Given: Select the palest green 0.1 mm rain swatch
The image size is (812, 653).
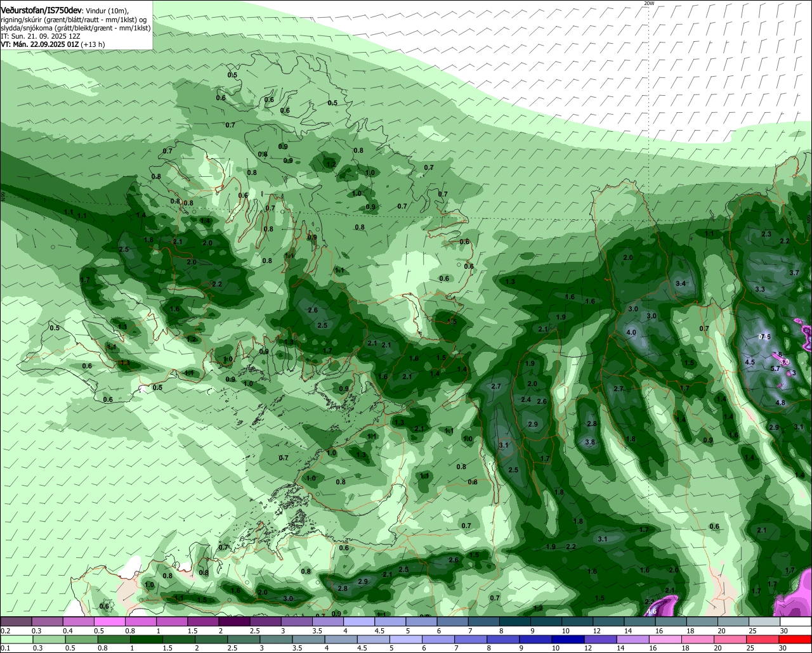Looking at the screenshot, I should 16,639.
